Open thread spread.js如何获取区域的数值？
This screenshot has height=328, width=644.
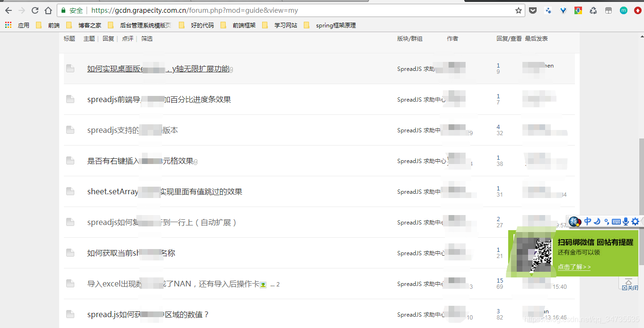[x=148, y=315]
